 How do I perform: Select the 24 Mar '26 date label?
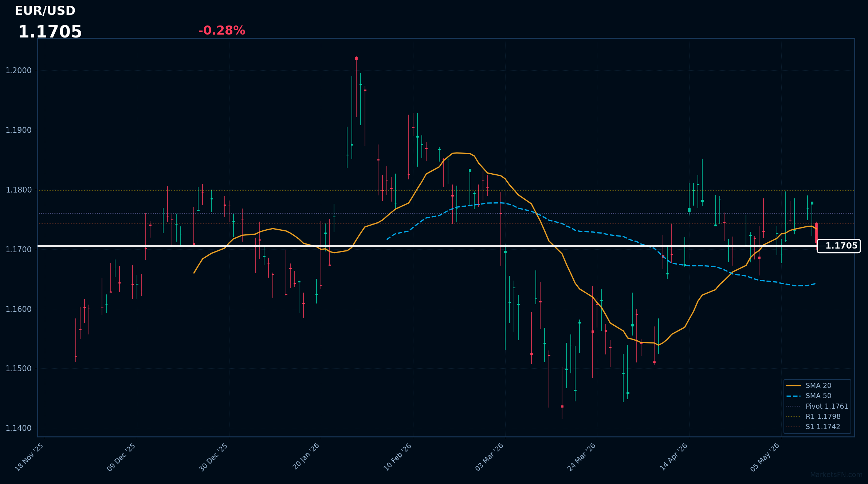[582, 457]
